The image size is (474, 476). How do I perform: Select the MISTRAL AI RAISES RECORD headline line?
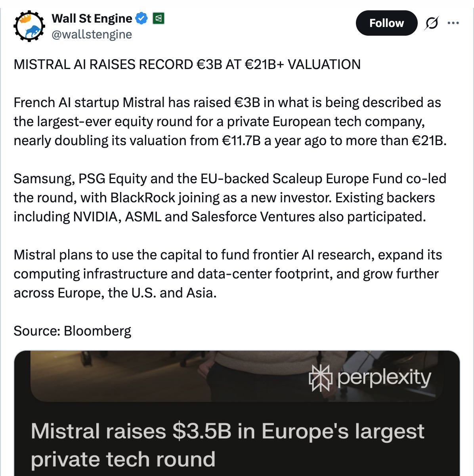click(x=187, y=64)
